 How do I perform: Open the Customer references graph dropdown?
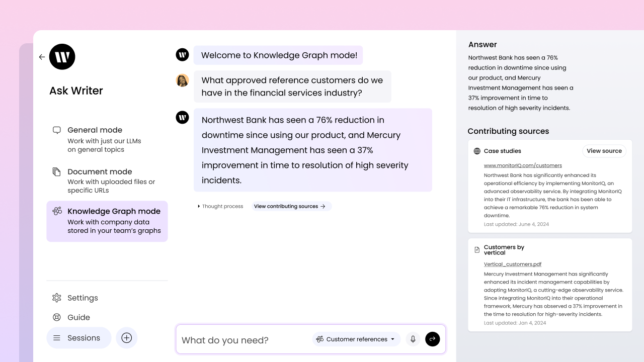tap(356, 339)
